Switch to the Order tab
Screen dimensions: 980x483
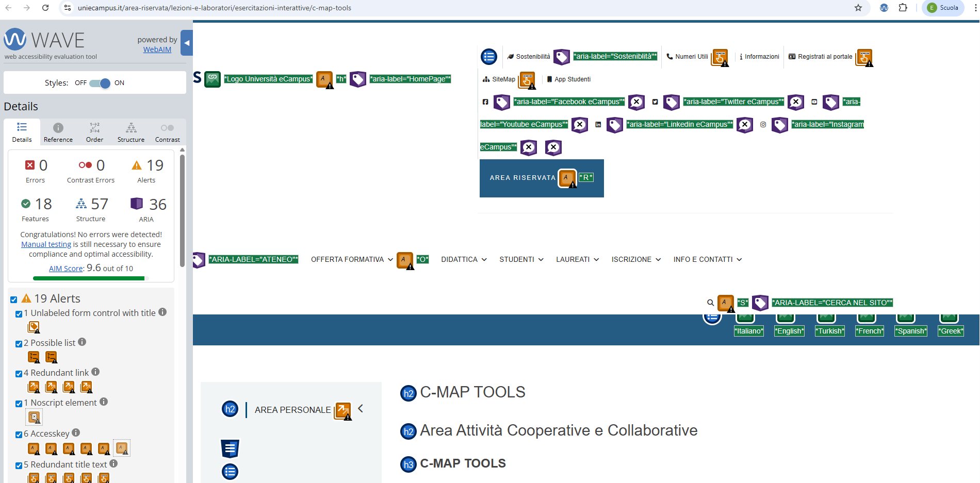point(94,132)
